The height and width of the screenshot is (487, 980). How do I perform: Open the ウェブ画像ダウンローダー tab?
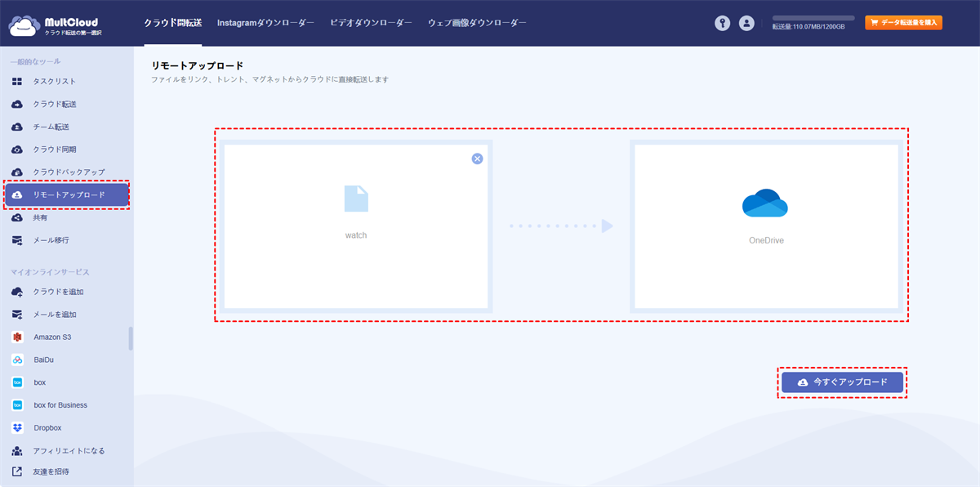477,24
